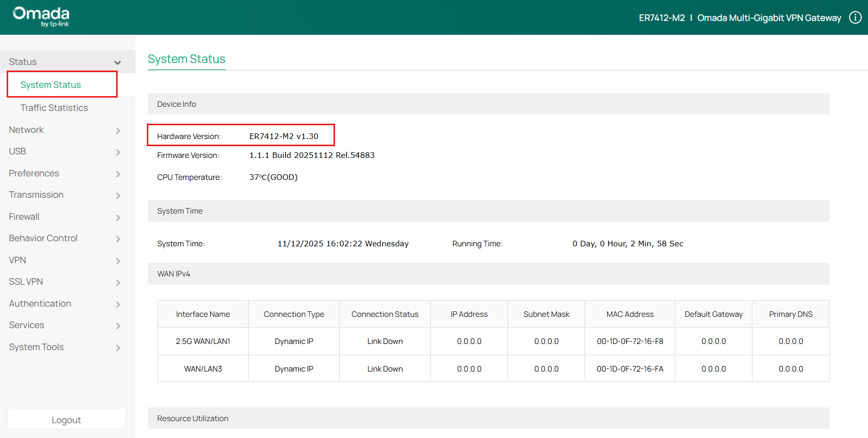868x438 pixels.
Task: Expand the Preferences menu arrow
Action: [118, 174]
